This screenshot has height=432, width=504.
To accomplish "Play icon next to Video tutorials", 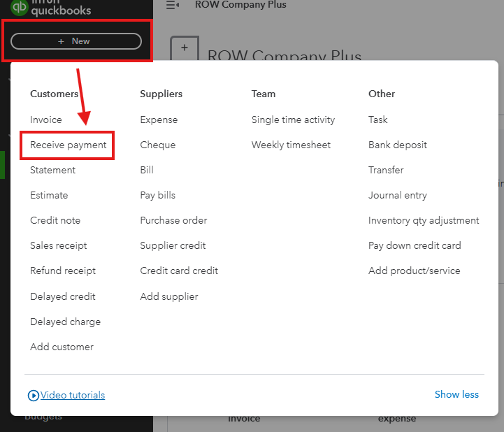I will tap(33, 396).
